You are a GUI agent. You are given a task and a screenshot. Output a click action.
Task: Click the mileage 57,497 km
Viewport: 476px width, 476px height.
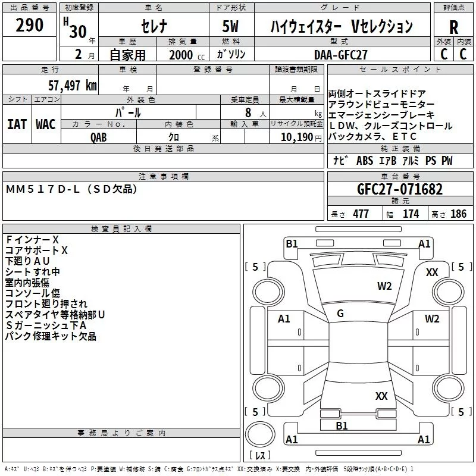click(x=73, y=86)
